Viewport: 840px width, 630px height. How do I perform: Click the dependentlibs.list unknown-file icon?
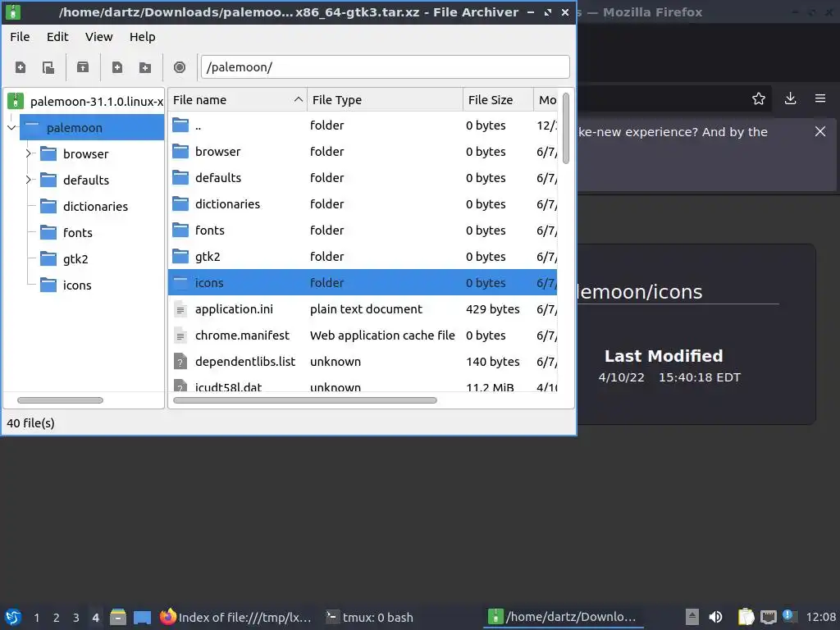click(180, 362)
